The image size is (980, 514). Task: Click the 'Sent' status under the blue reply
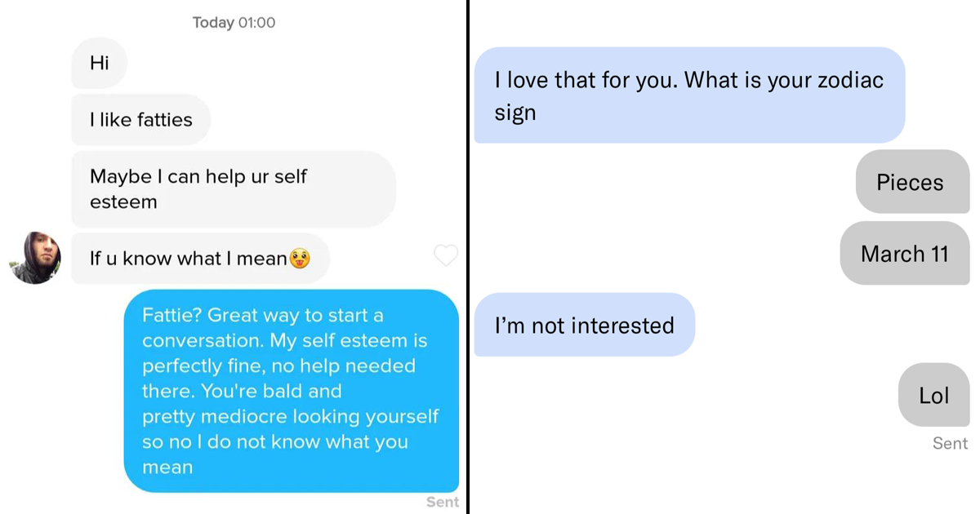pyautogui.click(x=443, y=502)
